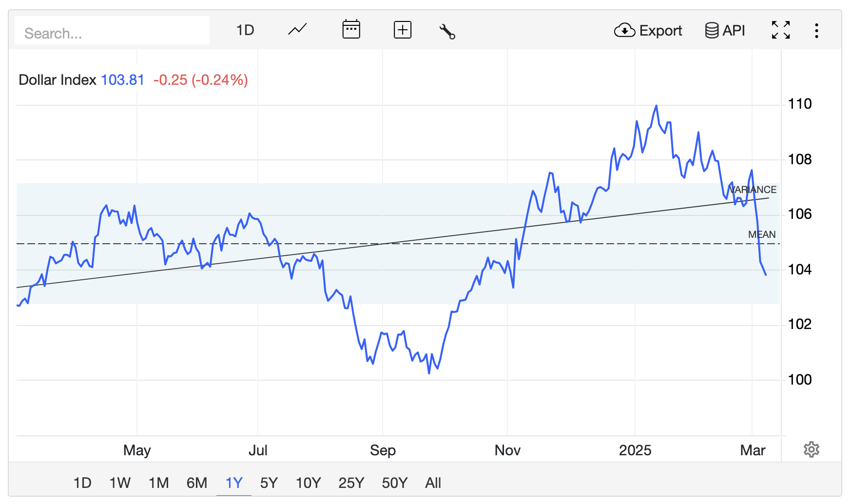
Task: Select the 1Y time range tab
Action: click(x=234, y=483)
